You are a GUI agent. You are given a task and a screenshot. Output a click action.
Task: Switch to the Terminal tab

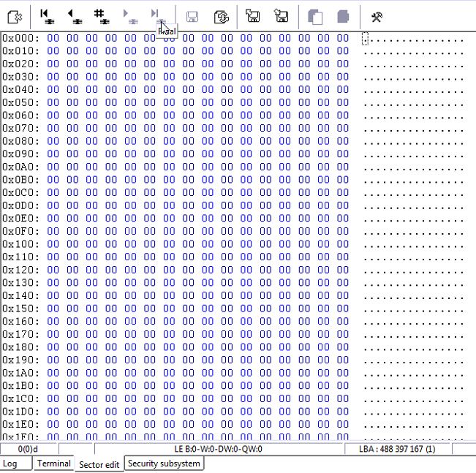coord(53,463)
